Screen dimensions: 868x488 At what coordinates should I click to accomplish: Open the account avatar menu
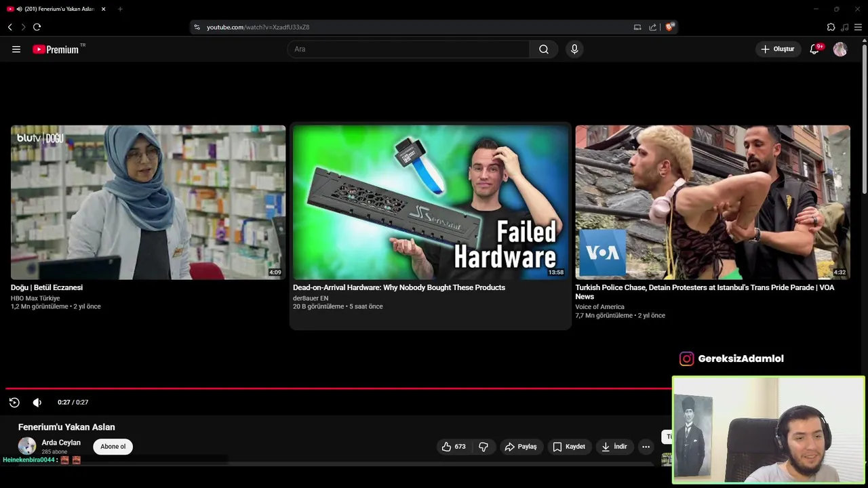pyautogui.click(x=840, y=49)
